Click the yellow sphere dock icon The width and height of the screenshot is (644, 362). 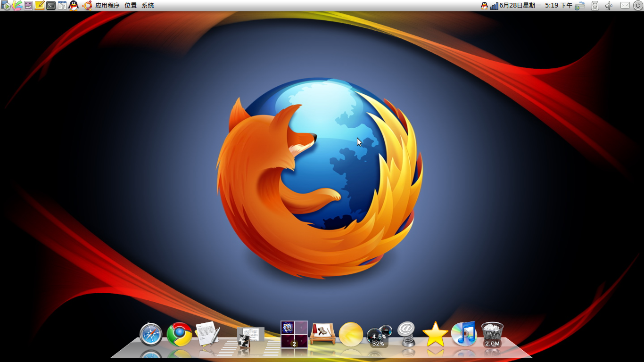coord(351,334)
